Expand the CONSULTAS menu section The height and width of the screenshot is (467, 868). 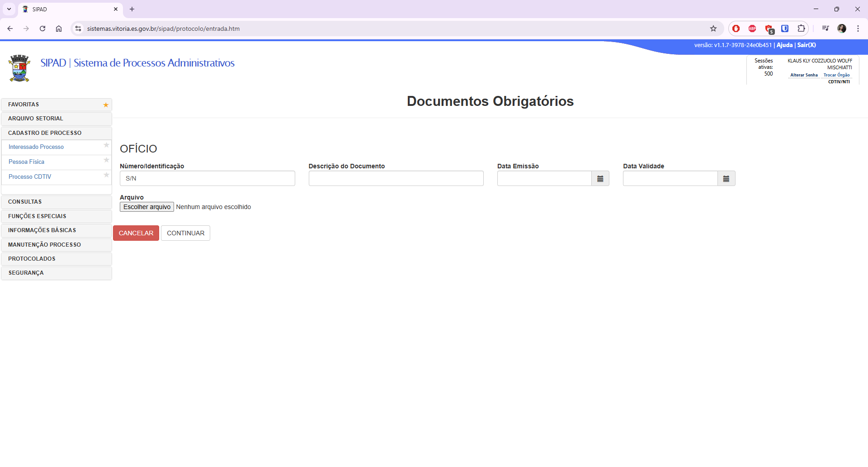[x=57, y=202]
